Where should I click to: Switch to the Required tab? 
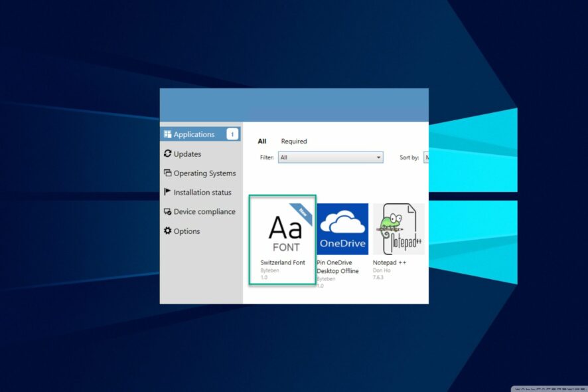pos(294,141)
